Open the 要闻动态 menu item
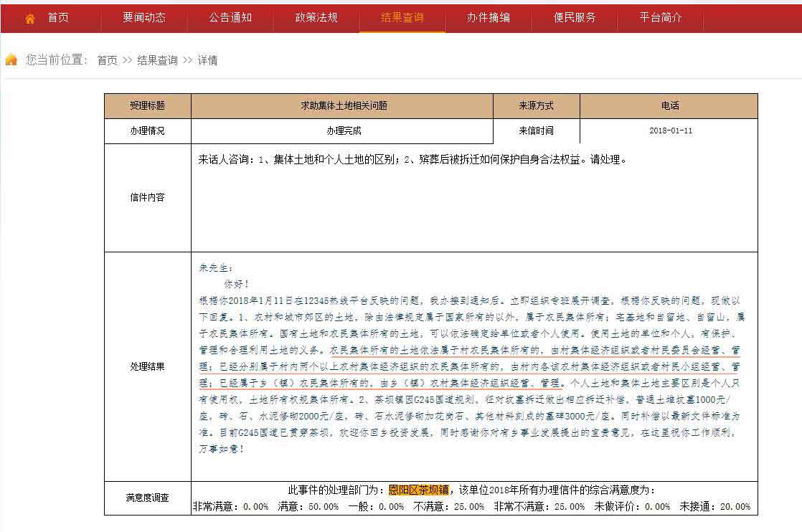Screen dimensions: 802x532 [143, 18]
